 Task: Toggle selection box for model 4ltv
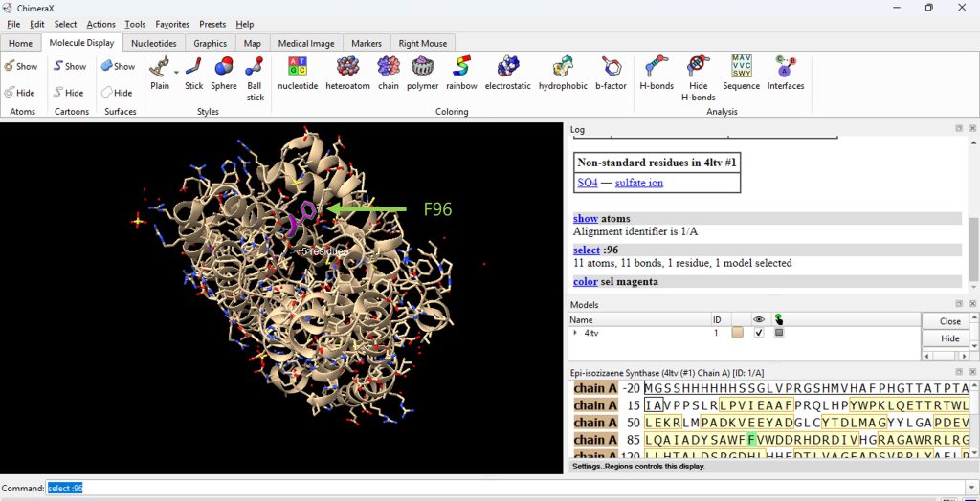(x=779, y=333)
